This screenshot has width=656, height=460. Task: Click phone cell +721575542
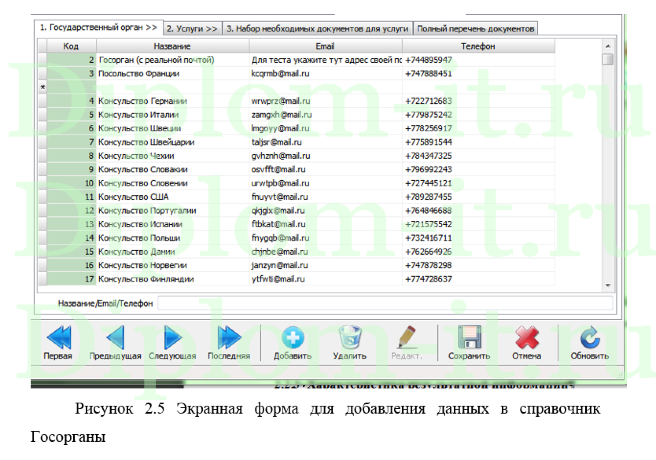[479, 224]
